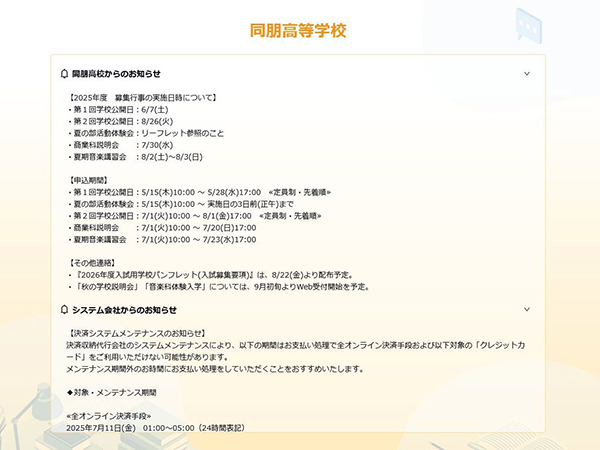
Task: Click 商業科説明会 ：7/30(水) line
Action: tap(121, 145)
